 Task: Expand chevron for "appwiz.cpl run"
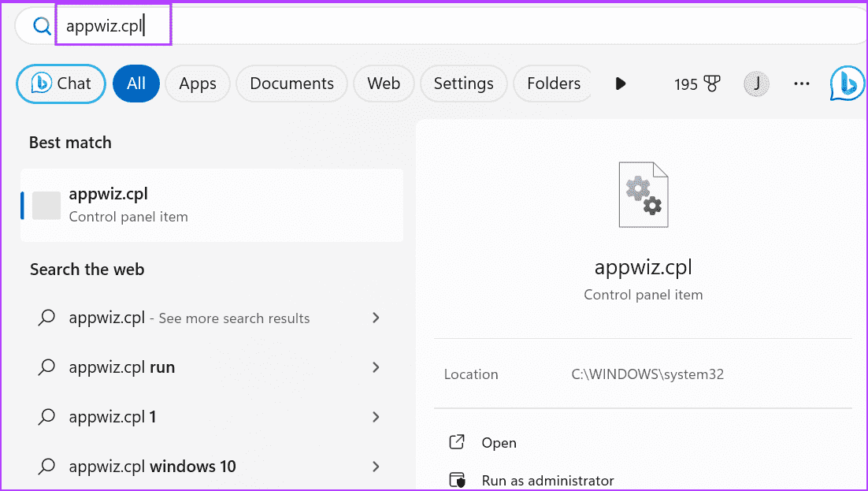pos(376,366)
